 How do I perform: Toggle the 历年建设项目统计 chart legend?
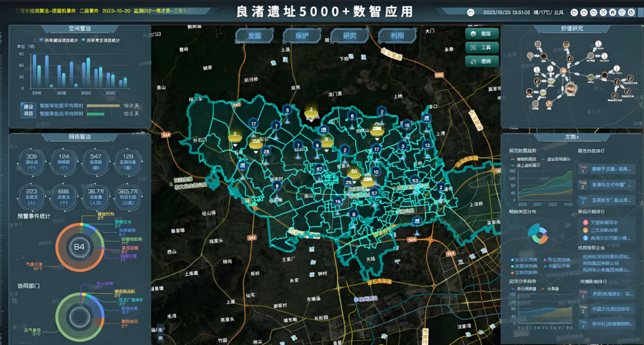62,41
